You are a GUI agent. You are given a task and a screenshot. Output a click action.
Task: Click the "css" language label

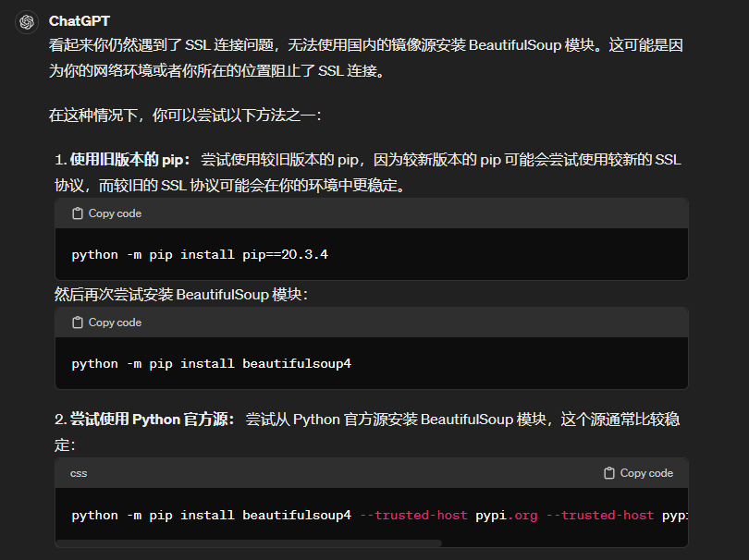pos(79,473)
